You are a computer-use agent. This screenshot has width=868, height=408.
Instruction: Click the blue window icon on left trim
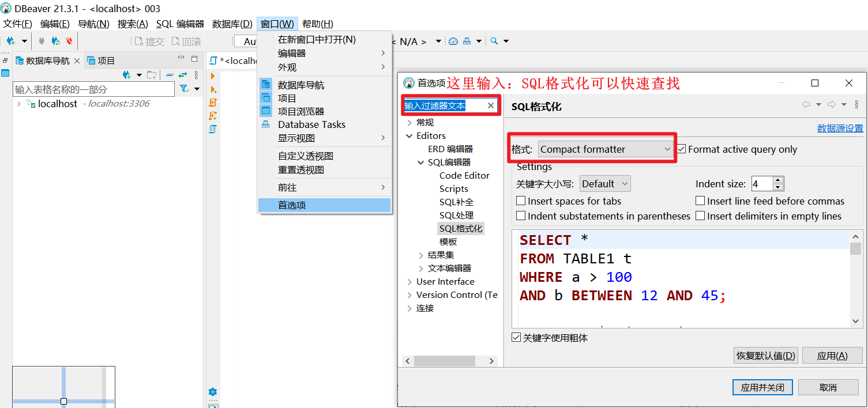coord(5,73)
